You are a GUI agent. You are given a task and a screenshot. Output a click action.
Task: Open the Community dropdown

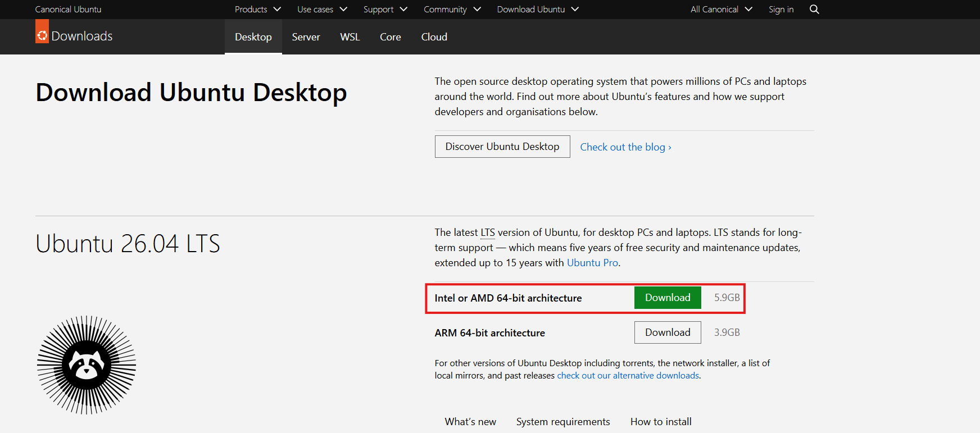tap(452, 9)
